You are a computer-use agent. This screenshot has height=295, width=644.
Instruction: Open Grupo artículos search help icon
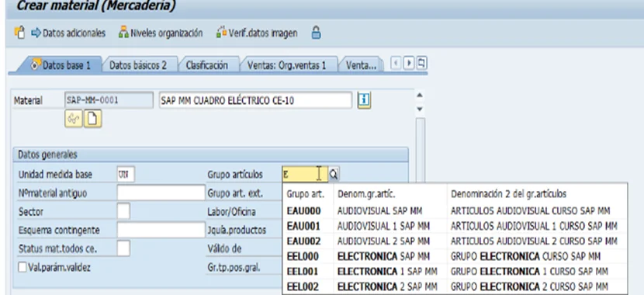pos(334,174)
